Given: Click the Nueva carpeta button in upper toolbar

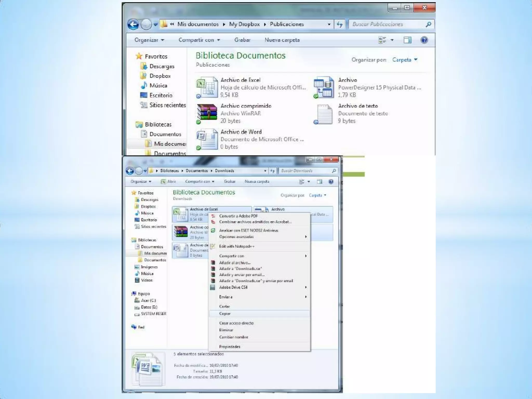Looking at the screenshot, I should click(x=282, y=40).
